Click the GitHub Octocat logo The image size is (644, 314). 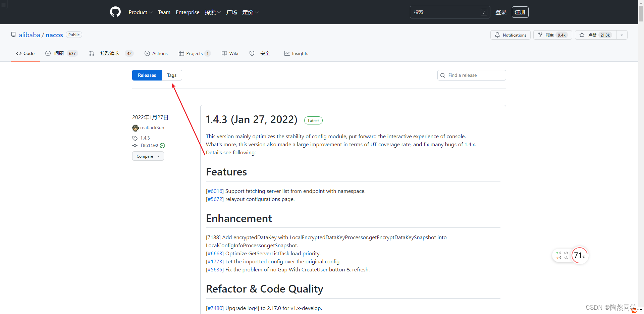click(x=115, y=12)
